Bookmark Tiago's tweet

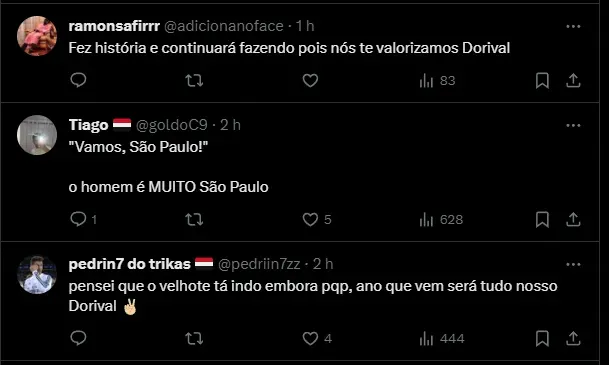pos(542,220)
